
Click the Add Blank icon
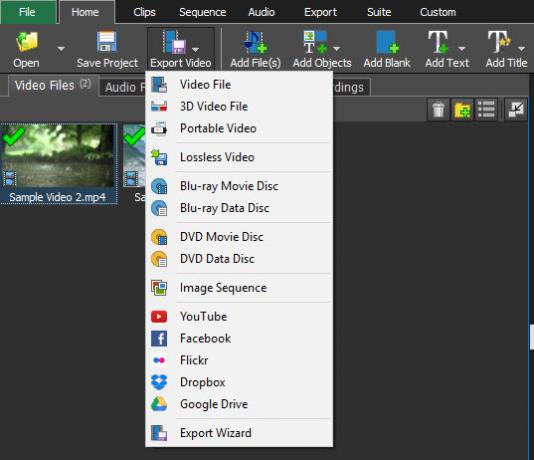coord(387,42)
